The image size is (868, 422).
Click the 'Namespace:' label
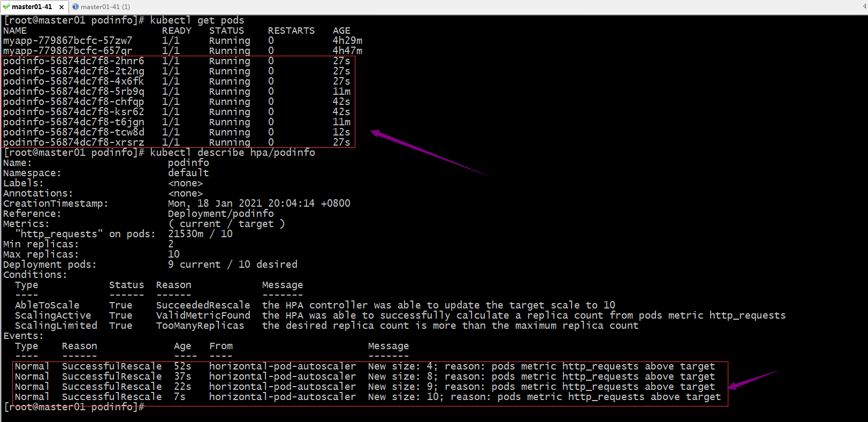pos(32,173)
